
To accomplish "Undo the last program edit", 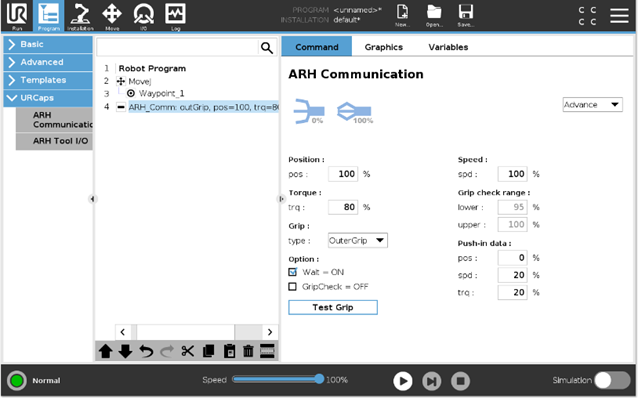I will coord(146,351).
